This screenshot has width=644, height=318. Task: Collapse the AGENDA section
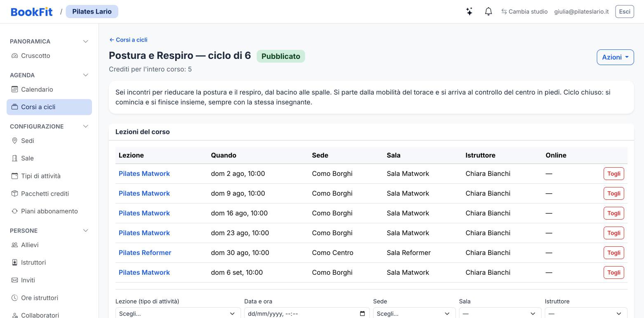pos(86,75)
